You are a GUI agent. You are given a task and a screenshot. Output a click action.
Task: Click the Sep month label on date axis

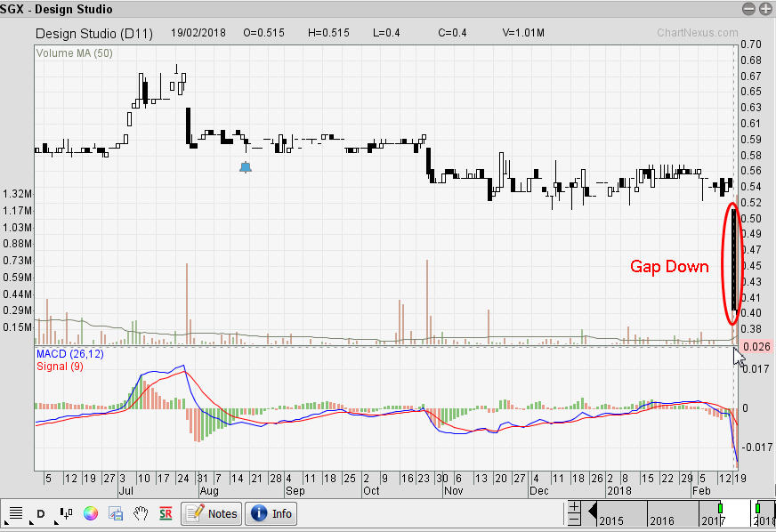click(295, 490)
